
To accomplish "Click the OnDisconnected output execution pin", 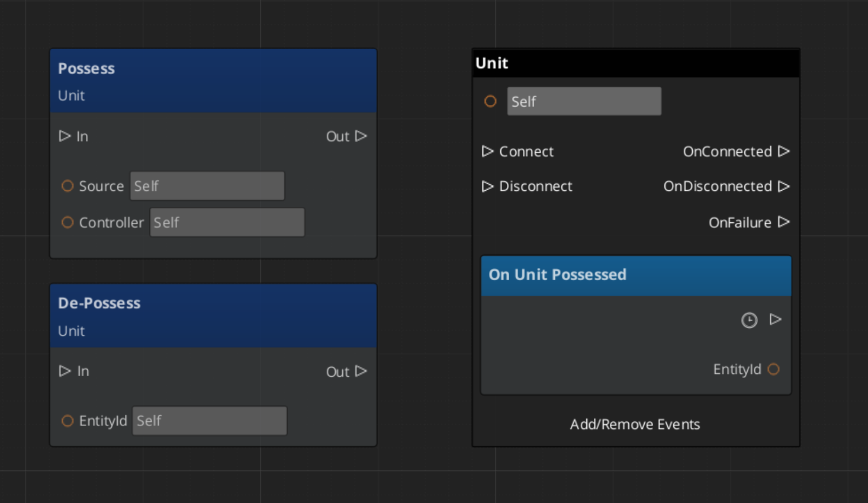I will (784, 186).
